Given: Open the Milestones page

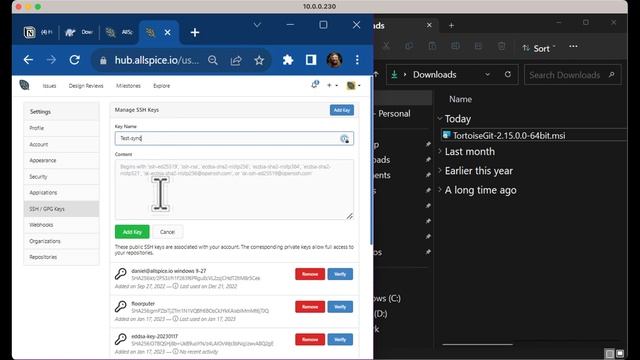Looking at the screenshot, I should 128,86.
